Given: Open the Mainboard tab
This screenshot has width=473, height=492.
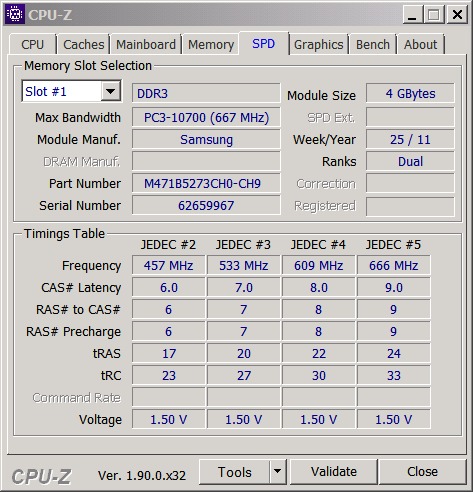Looking at the screenshot, I should tap(146, 44).
